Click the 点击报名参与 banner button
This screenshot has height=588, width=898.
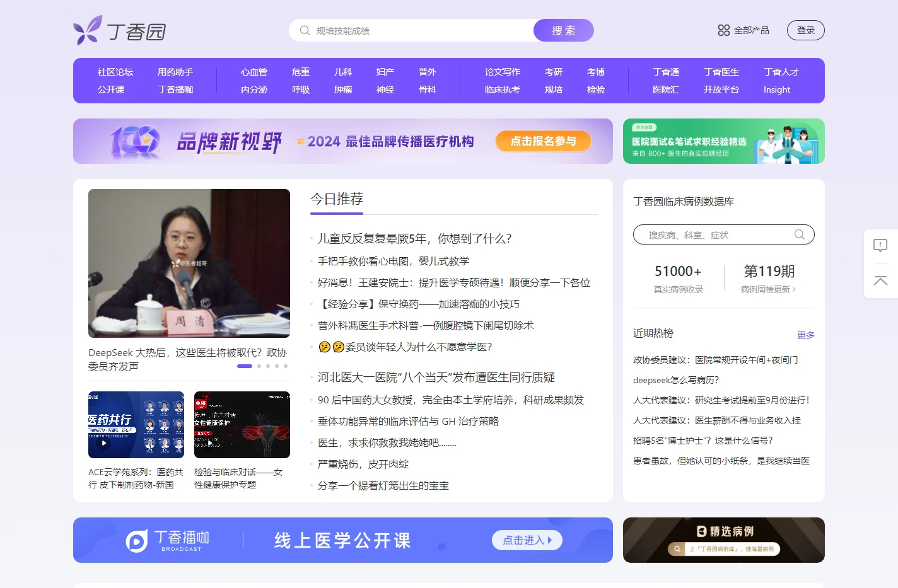tap(543, 141)
